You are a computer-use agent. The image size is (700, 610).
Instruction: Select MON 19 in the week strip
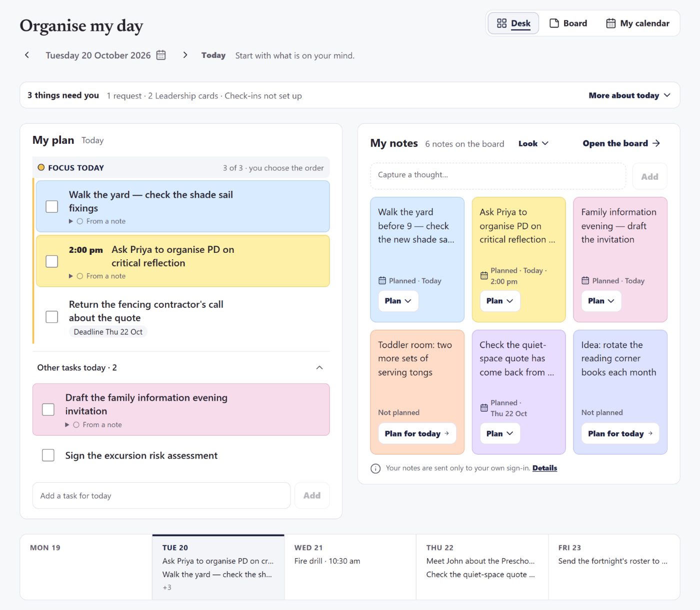pos(86,567)
